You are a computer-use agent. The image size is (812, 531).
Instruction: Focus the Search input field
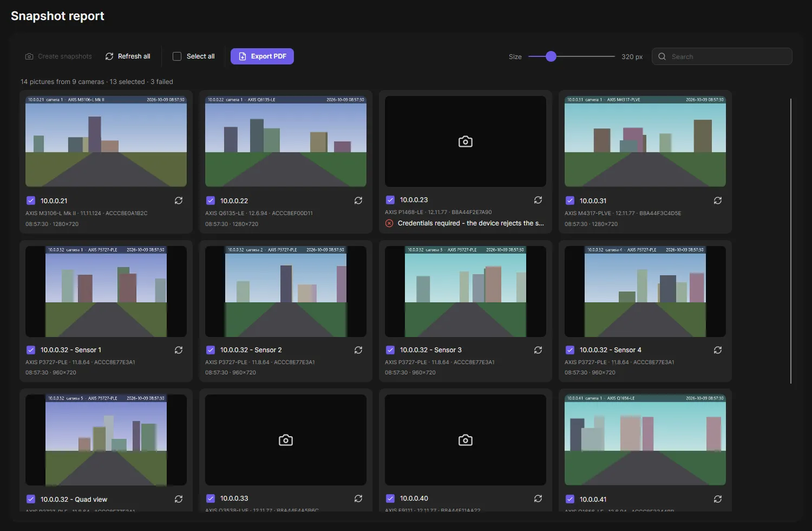click(722, 56)
